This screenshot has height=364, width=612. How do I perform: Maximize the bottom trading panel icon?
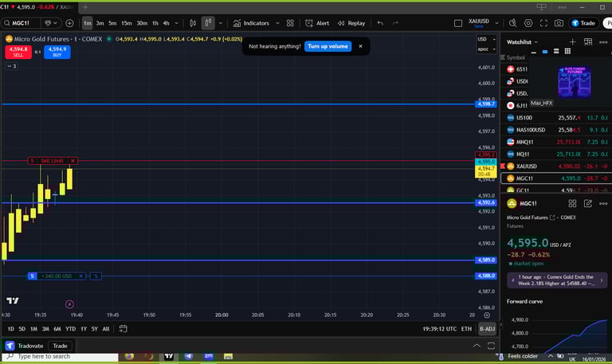(491, 346)
